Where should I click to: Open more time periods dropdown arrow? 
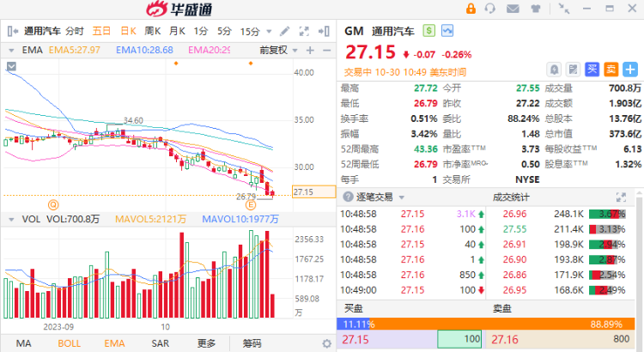pos(269,31)
